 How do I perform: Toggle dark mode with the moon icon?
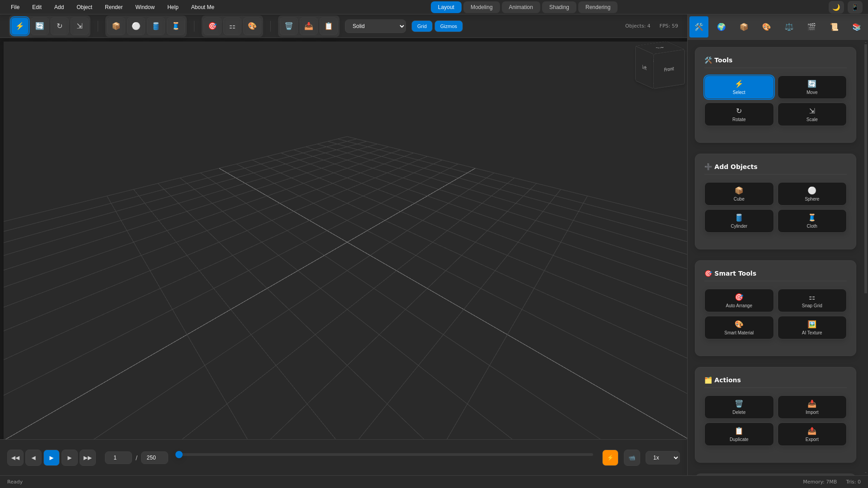tap(836, 7)
